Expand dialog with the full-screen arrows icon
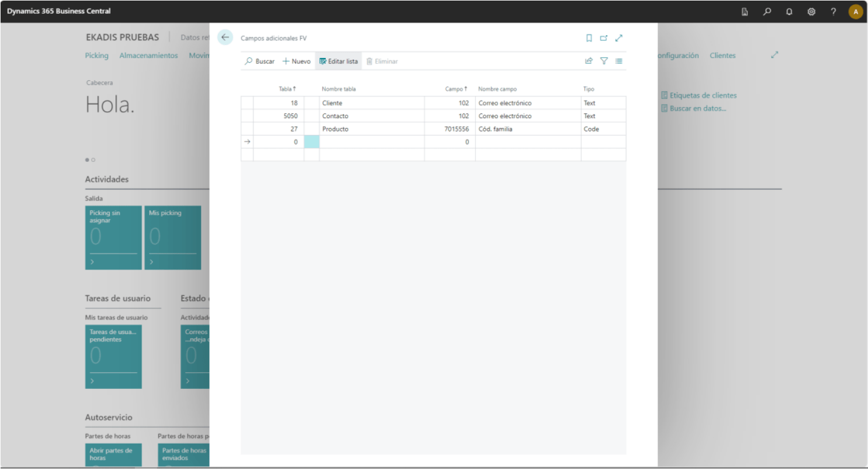868x469 pixels. click(618, 38)
